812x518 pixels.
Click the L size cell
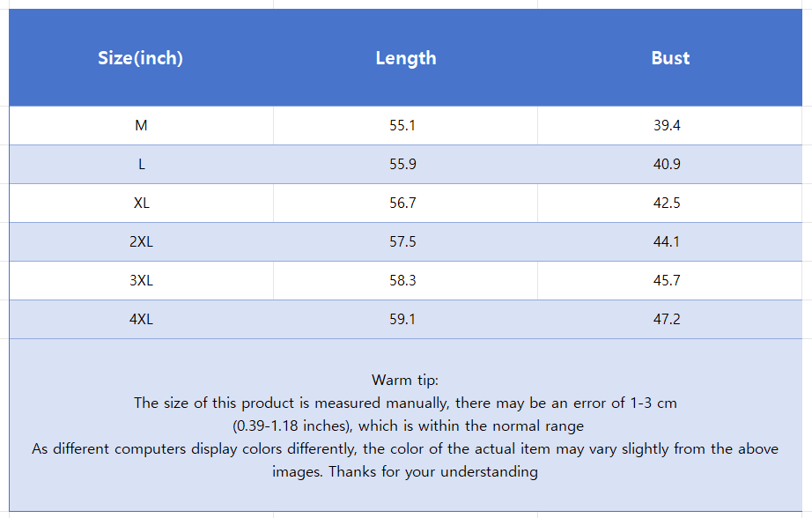point(141,165)
